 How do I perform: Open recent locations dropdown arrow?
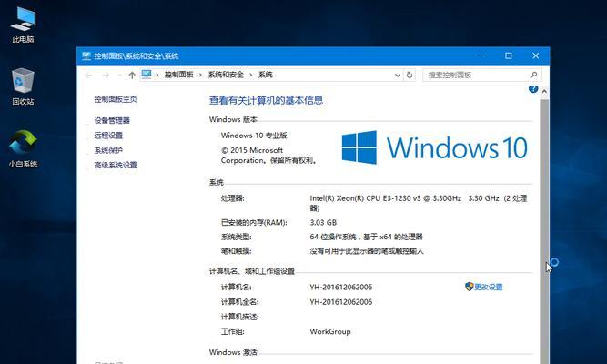(119, 76)
